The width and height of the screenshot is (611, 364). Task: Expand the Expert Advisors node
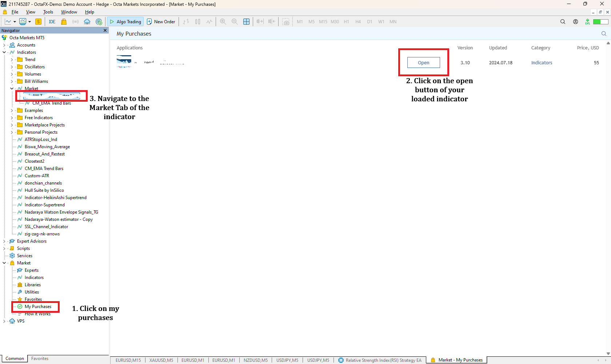tap(4, 241)
